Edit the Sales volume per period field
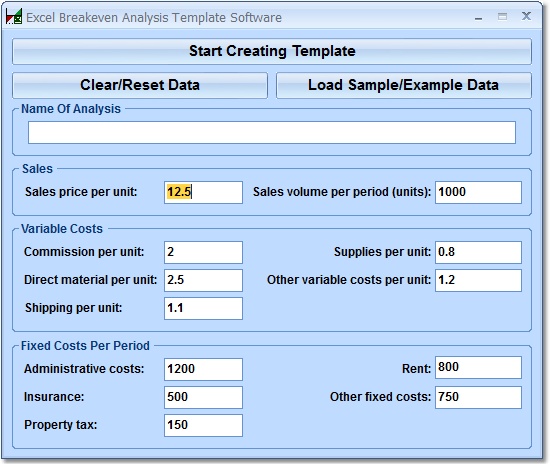The height and width of the screenshot is (466, 550). 478,192
